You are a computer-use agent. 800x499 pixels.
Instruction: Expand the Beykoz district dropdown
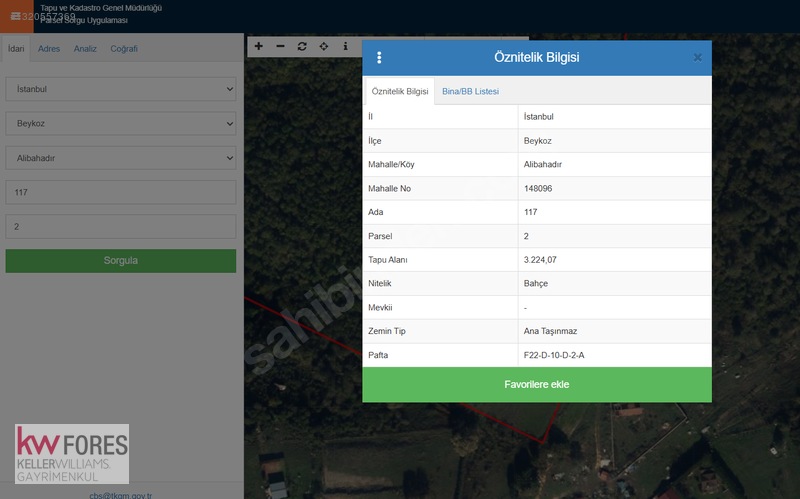tap(121, 123)
